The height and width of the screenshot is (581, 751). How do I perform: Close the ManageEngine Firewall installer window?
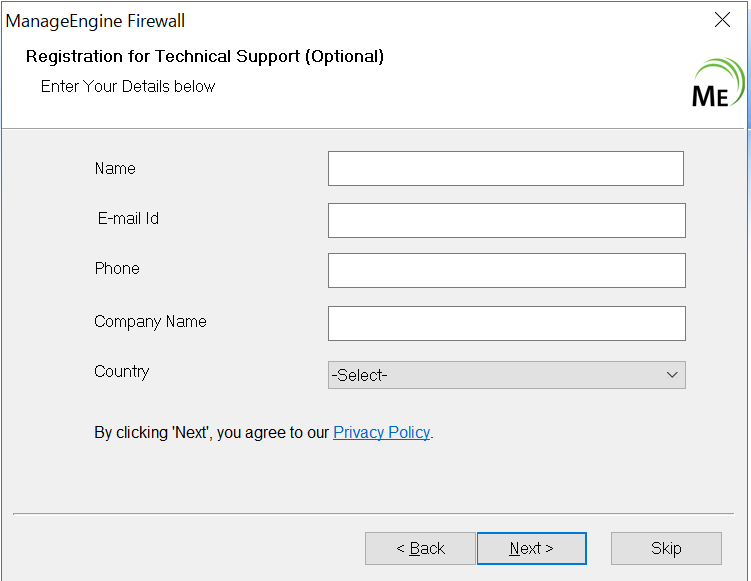723,20
